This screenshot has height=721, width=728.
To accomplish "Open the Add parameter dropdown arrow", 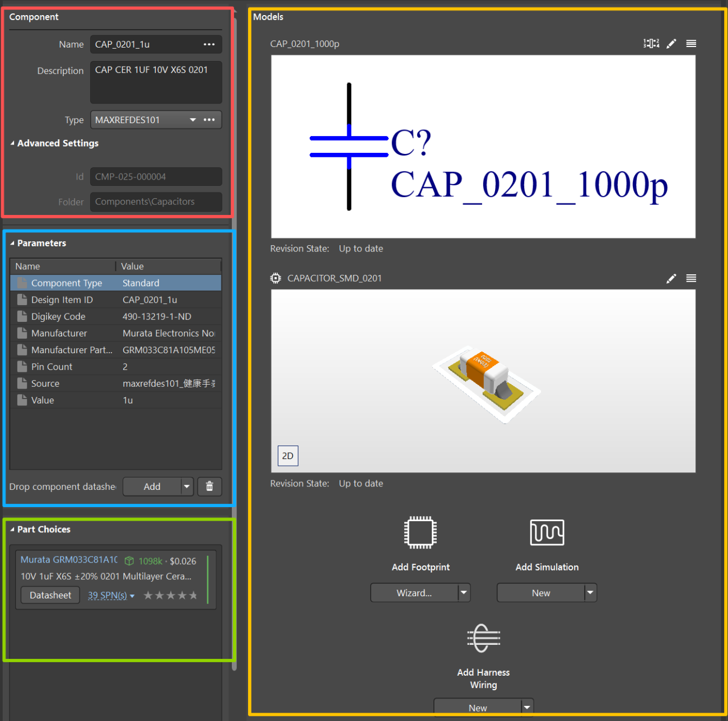I will [x=187, y=486].
